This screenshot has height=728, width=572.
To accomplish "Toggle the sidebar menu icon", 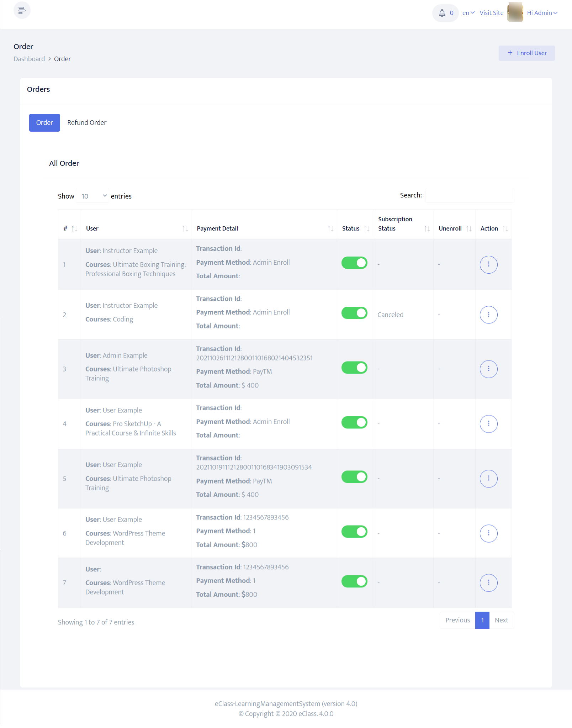I will [x=22, y=10].
